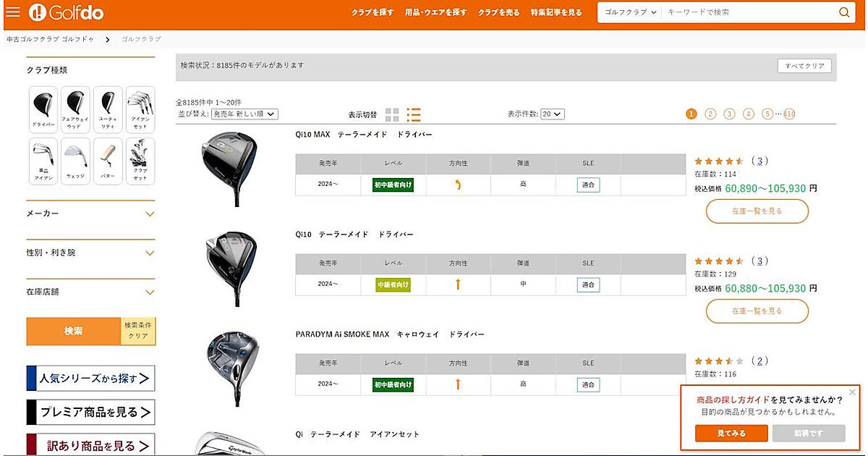
Task: Open クラブを売る menu item
Action: (498, 12)
